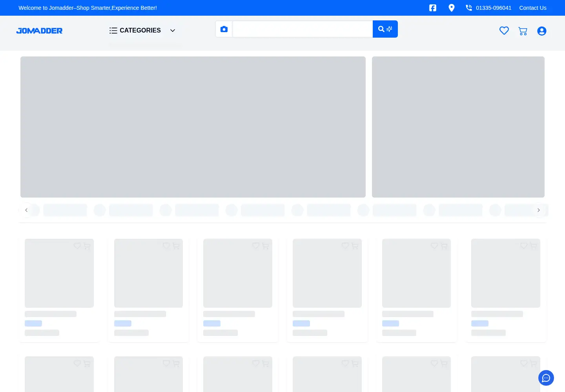The width and height of the screenshot is (565, 392).
Task: Click the "Welcome to Jomadder–Shop Smarter,Experience Better!" text
Action: (x=87, y=8)
